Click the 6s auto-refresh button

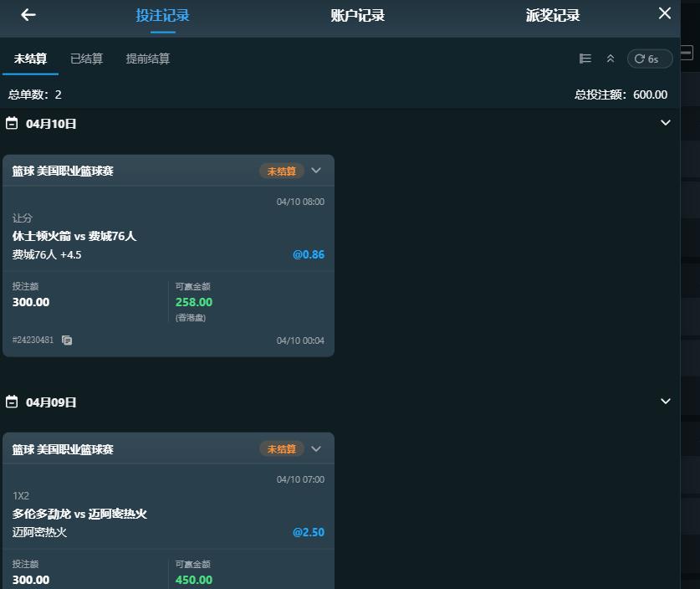(x=649, y=59)
